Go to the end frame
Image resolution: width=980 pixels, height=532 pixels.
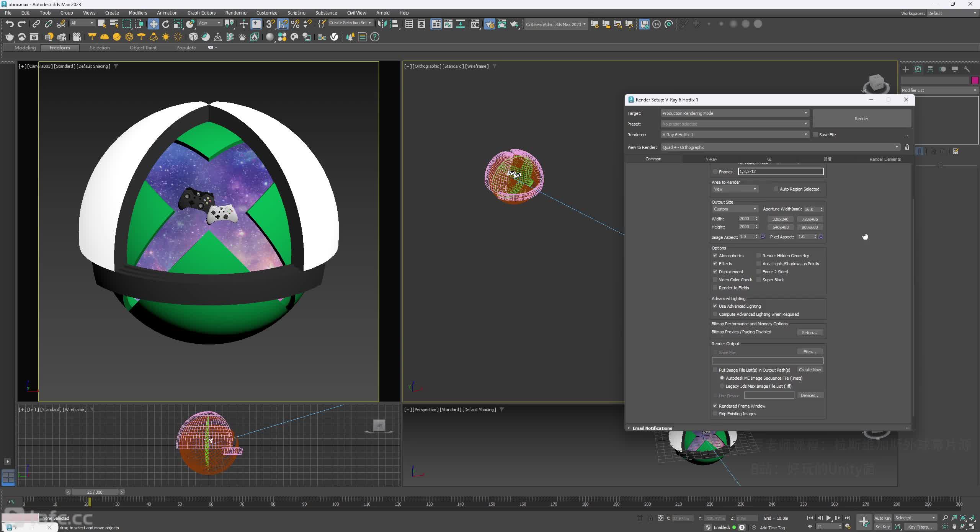847,518
